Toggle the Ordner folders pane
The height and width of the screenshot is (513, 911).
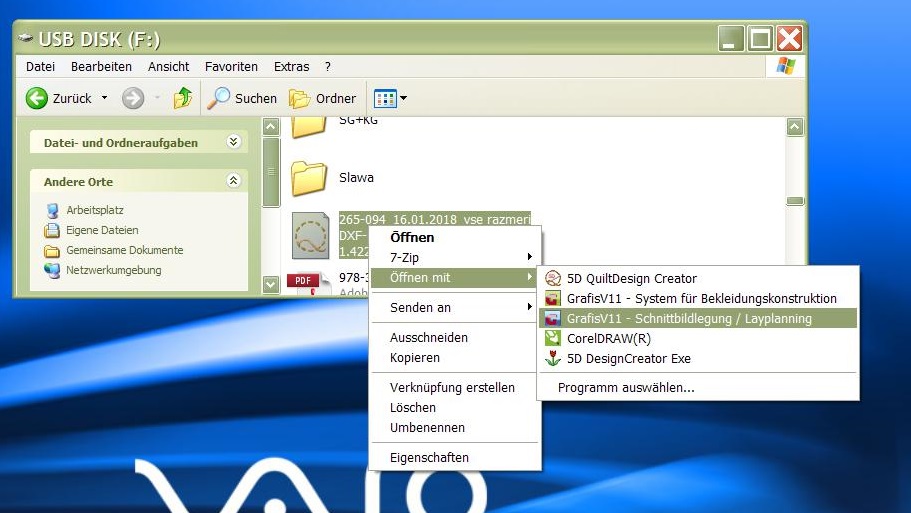point(322,98)
